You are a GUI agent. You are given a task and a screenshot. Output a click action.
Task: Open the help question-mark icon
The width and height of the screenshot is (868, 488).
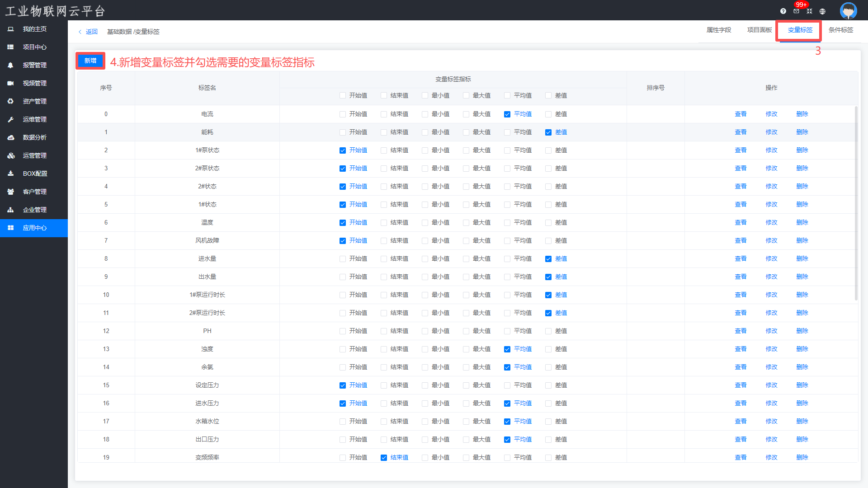(783, 11)
